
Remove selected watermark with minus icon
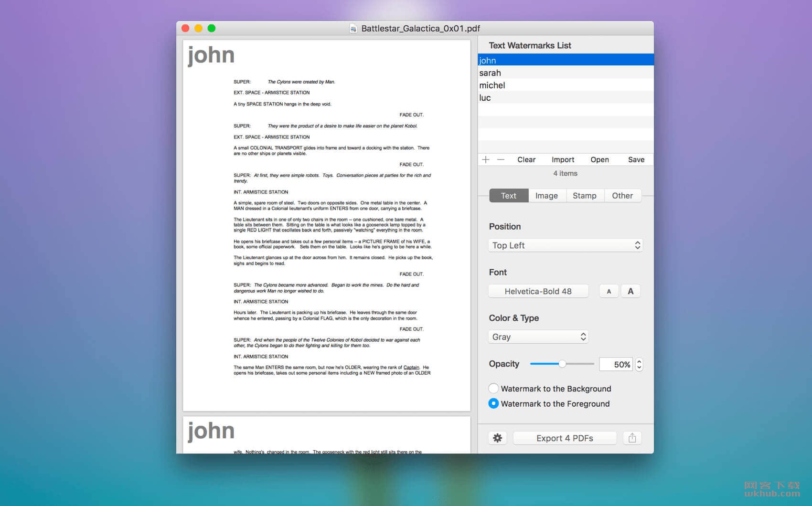click(501, 159)
